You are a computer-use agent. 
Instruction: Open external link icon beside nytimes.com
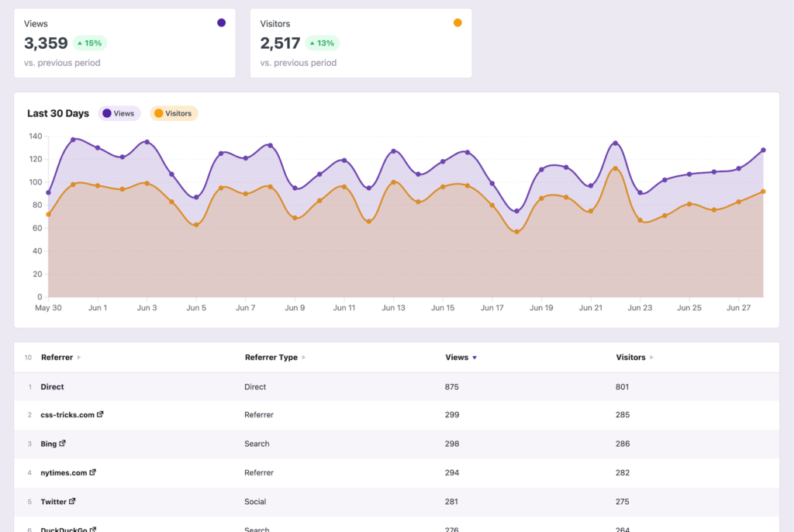tap(93, 472)
